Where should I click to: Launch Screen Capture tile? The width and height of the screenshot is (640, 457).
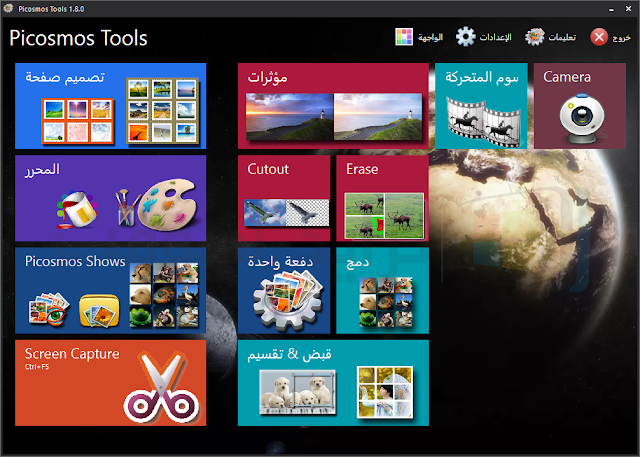[x=111, y=383]
